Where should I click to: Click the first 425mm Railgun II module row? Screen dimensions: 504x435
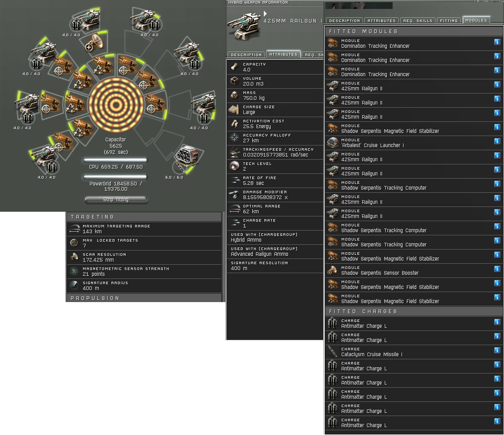(414, 86)
